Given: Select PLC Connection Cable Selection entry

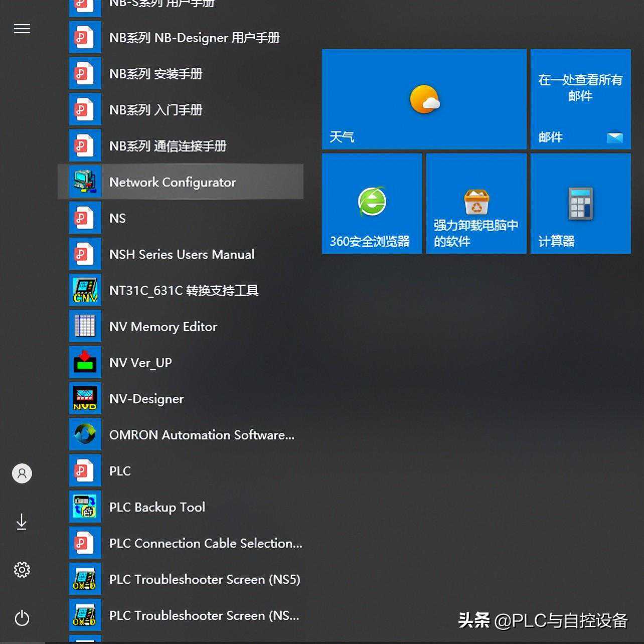Looking at the screenshot, I should (206, 543).
